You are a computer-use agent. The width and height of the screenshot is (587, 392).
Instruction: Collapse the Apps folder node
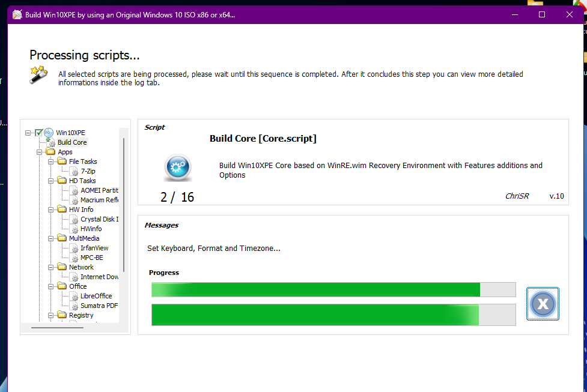(39, 152)
